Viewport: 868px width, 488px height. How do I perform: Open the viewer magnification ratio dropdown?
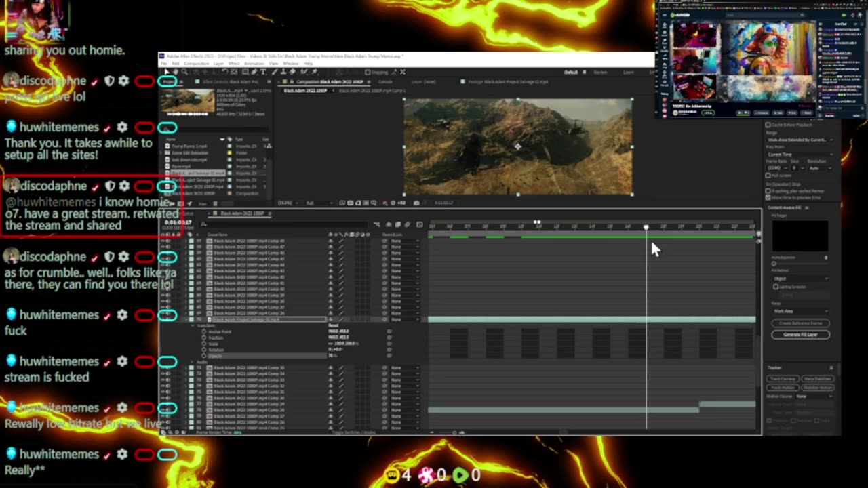coord(288,203)
